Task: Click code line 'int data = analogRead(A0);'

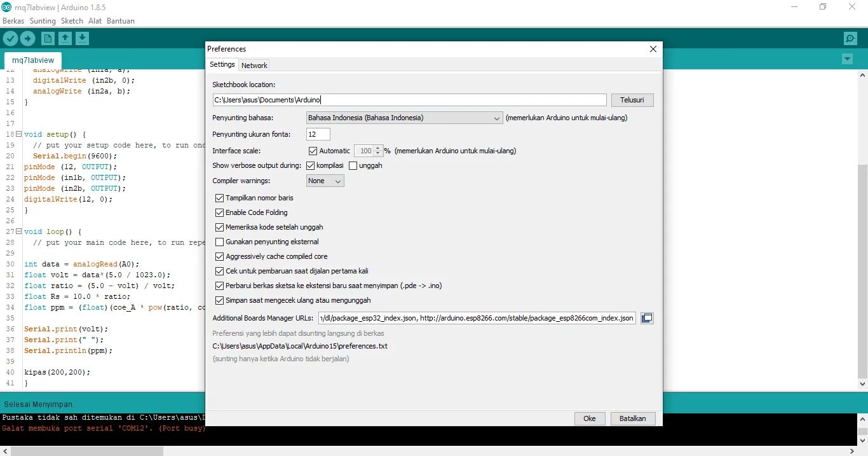Action: tap(81, 264)
